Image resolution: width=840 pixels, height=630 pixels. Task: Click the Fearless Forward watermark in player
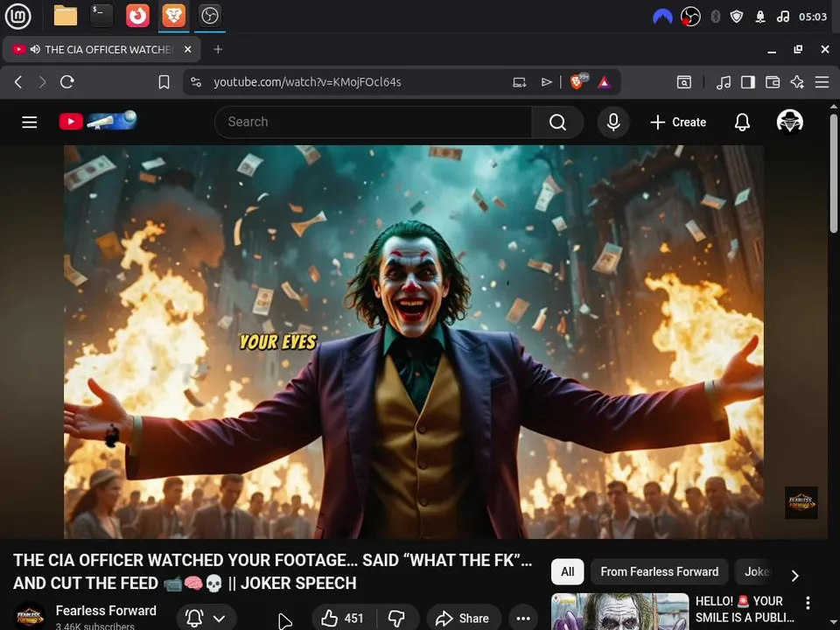click(x=801, y=502)
